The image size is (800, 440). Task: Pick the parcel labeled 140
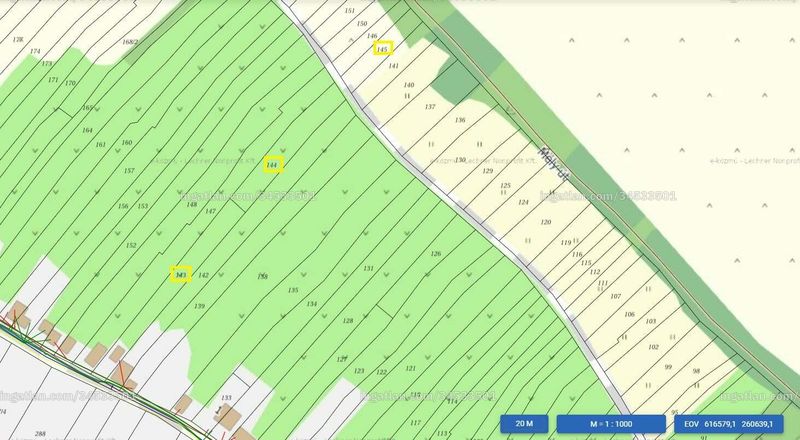(409, 85)
